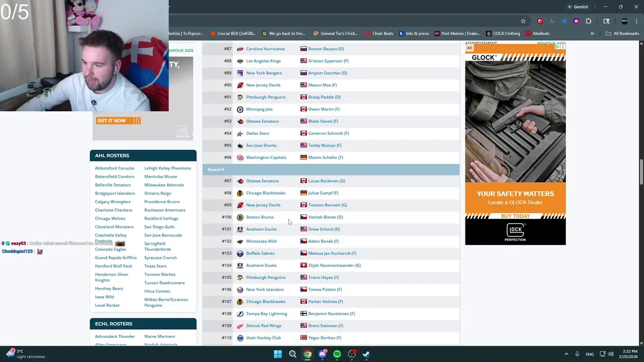The image size is (644, 362).
Task: Open the Chrome Extensions puzzle icon
Action: pyautogui.click(x=588, y=21)
